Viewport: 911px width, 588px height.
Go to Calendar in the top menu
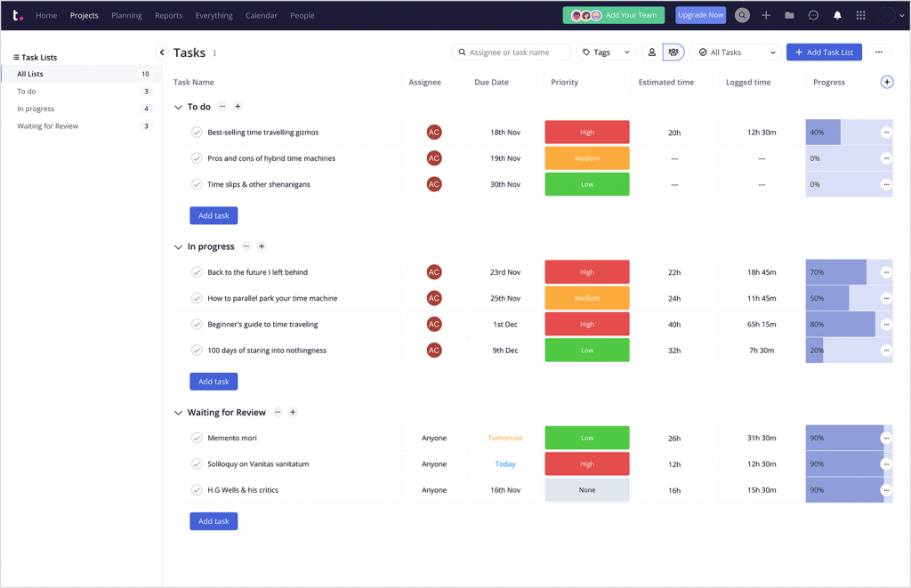[x=261, y=15]
